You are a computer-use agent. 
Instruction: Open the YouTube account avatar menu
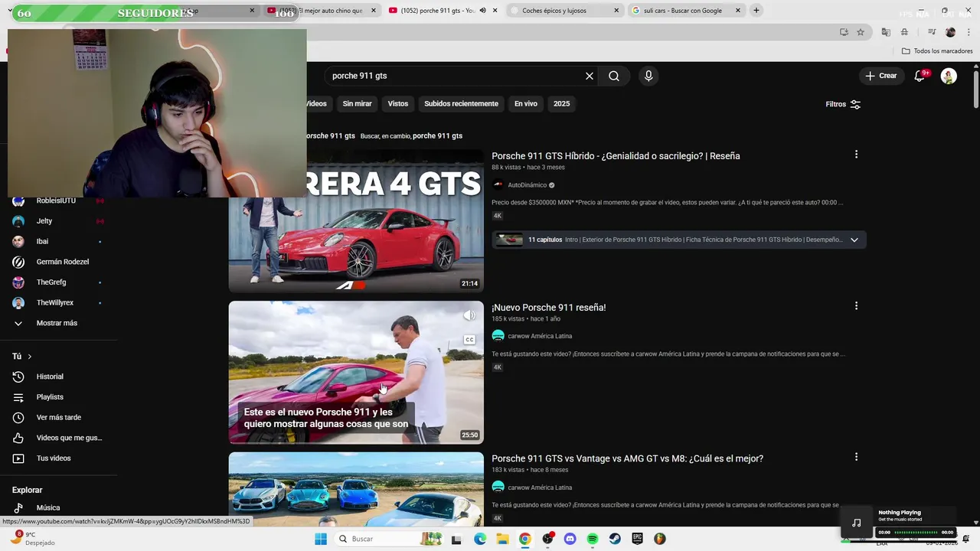(x=949, y=76)
